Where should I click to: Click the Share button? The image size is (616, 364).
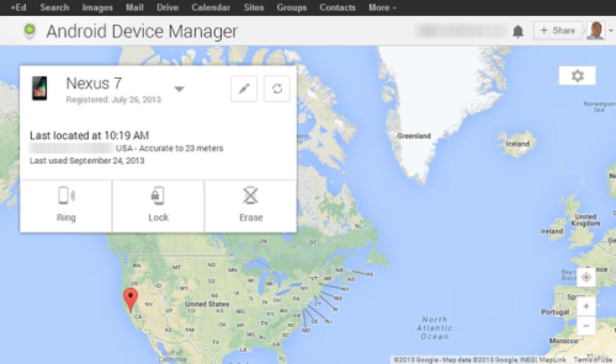tap(557, 31)
